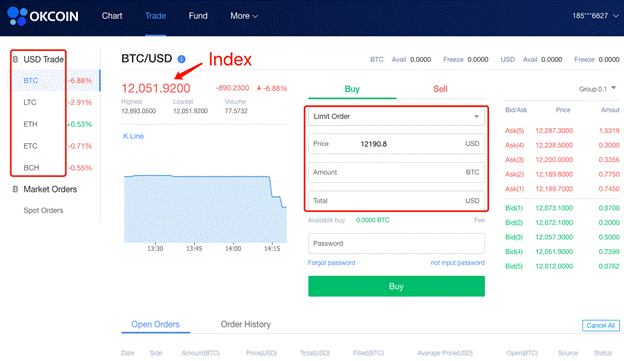The width and height of the screenshot is (624, 361).
Task: Click the K Line link
Action: (x=133, y=136)
